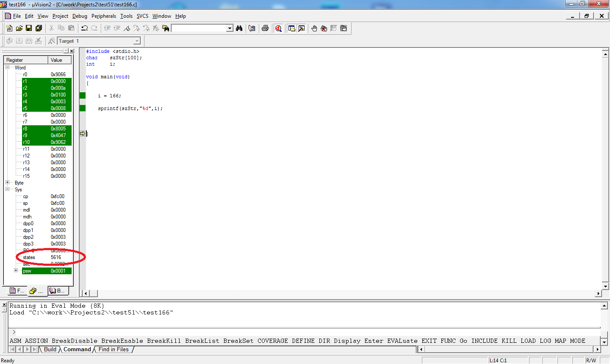Image resolution: width=610 pixels, height=364 pixels.
Task: Disable all breakpoints icon
Action: (x=344, y=28)
